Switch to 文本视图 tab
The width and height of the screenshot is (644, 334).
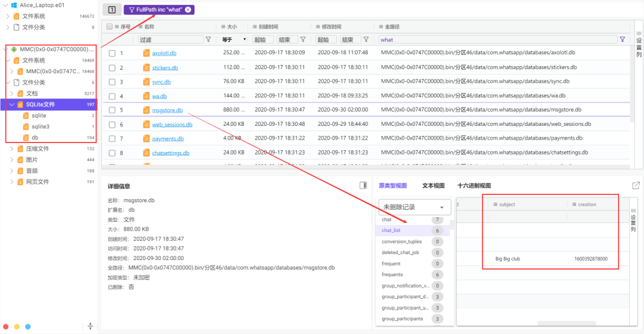(x=434, y=185)
